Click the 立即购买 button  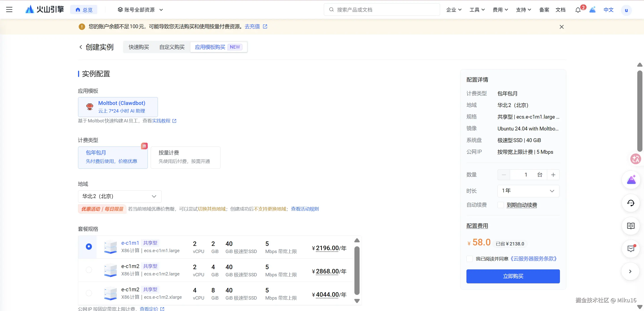coord(513,276)
